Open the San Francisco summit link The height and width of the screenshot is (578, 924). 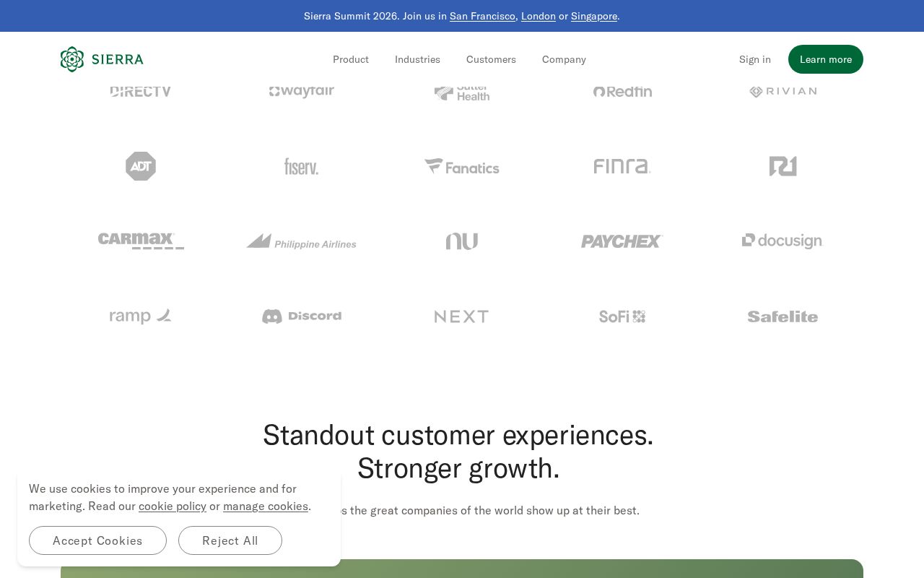pyautogui.click(x=482, y=16)
